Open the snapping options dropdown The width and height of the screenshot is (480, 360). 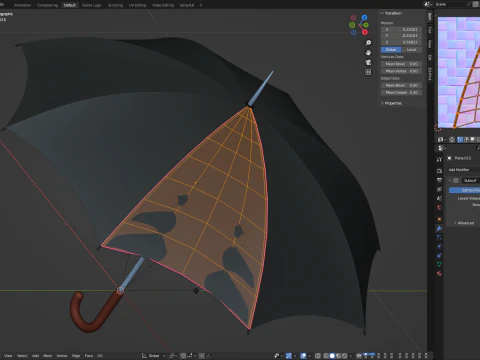point(191,356)
